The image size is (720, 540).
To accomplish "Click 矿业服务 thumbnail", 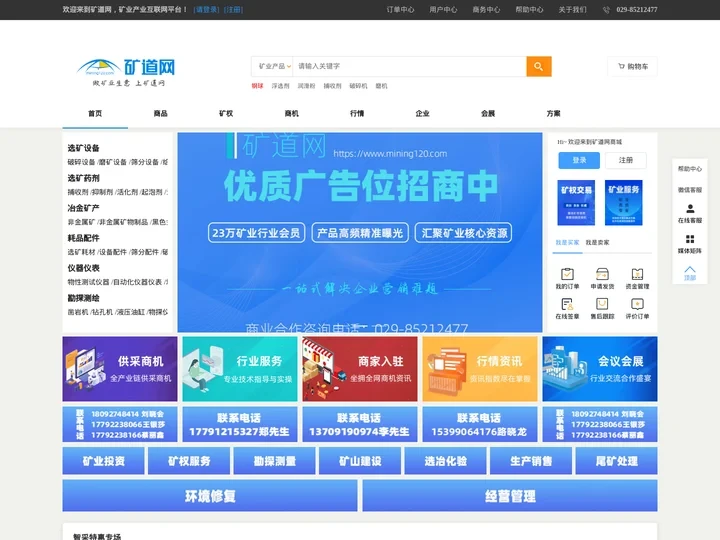I will [624, 202].
